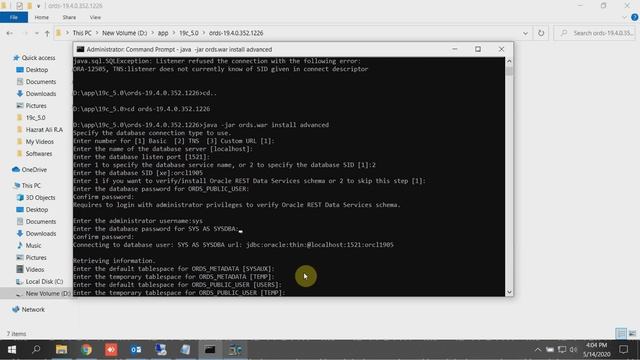Launch Google Chrome from taskbar
This screenshot has width=640, height=360.
(x=86, y=350)
